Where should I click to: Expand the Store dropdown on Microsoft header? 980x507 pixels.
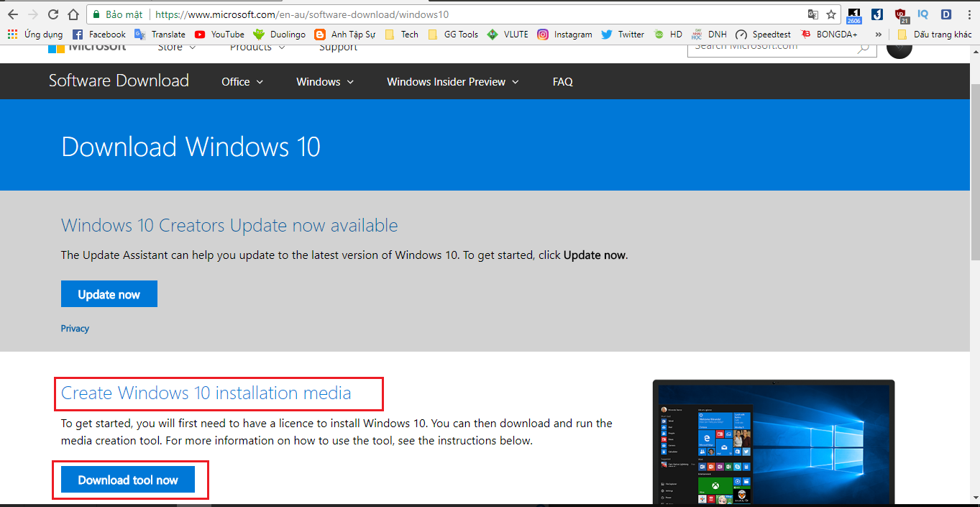177,47
